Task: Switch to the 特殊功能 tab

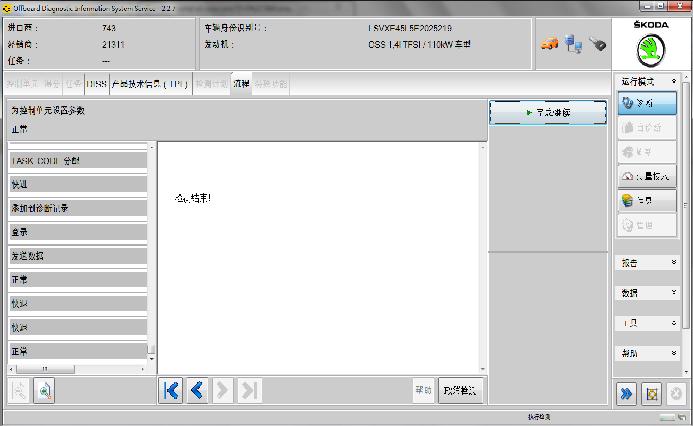Action: (270, 84)
